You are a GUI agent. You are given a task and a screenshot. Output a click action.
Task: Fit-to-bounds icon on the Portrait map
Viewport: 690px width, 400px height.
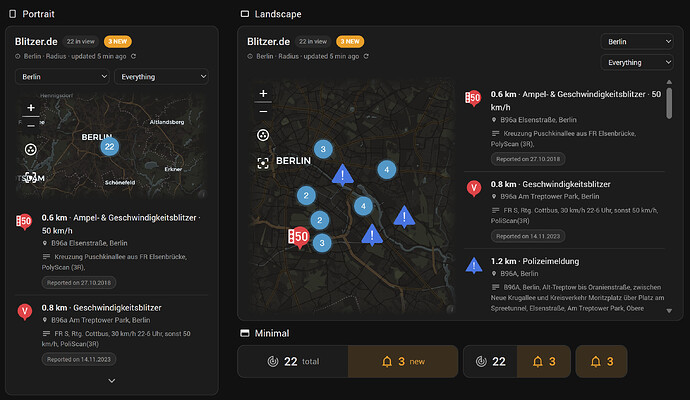point(30,177)
